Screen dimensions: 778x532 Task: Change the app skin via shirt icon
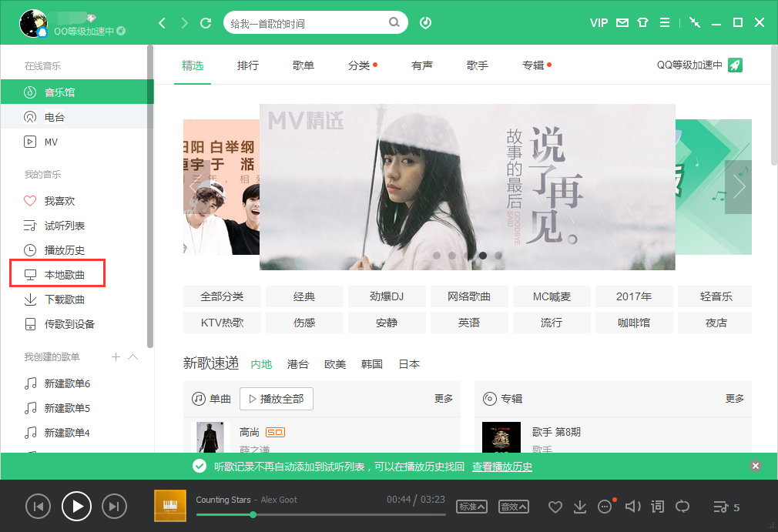(642, 22)
